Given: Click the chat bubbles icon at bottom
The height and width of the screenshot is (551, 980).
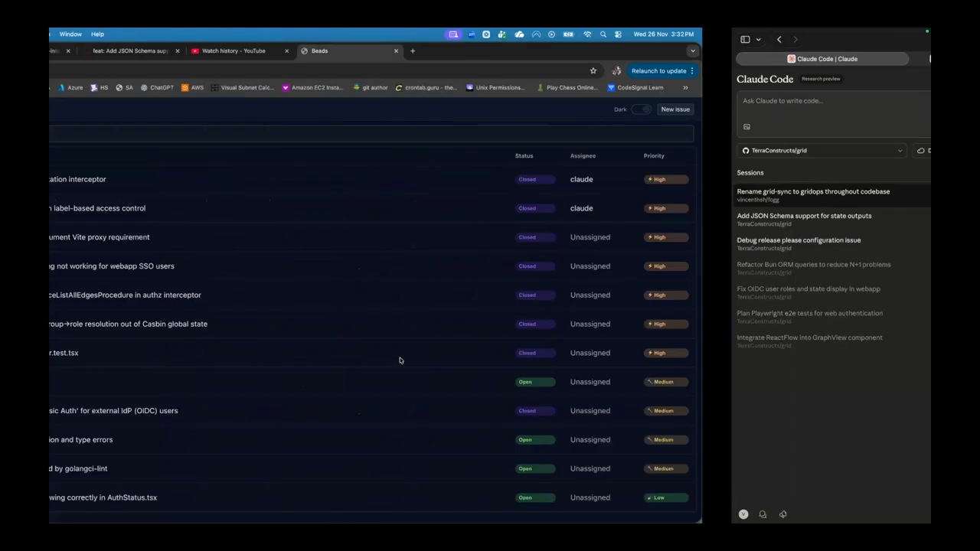Looking at the screenshot, I should coord(763,514).
